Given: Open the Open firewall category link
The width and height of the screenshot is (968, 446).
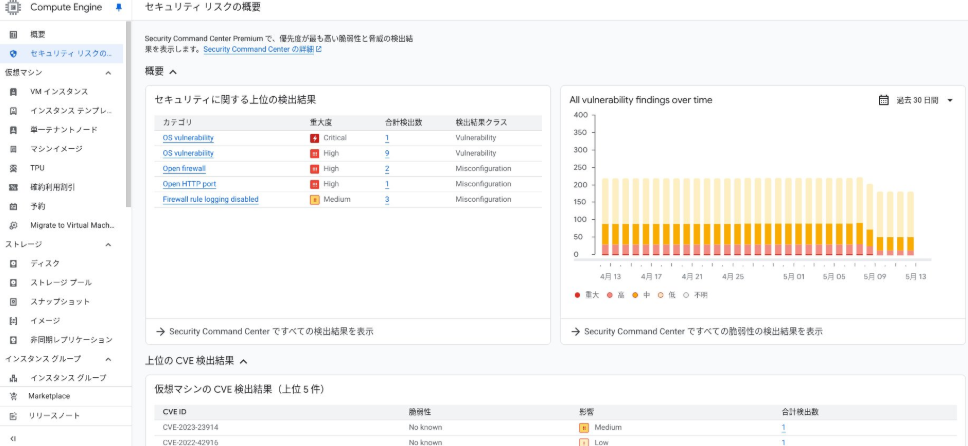Looking at the screenshot, I should [x=184, y=169].
